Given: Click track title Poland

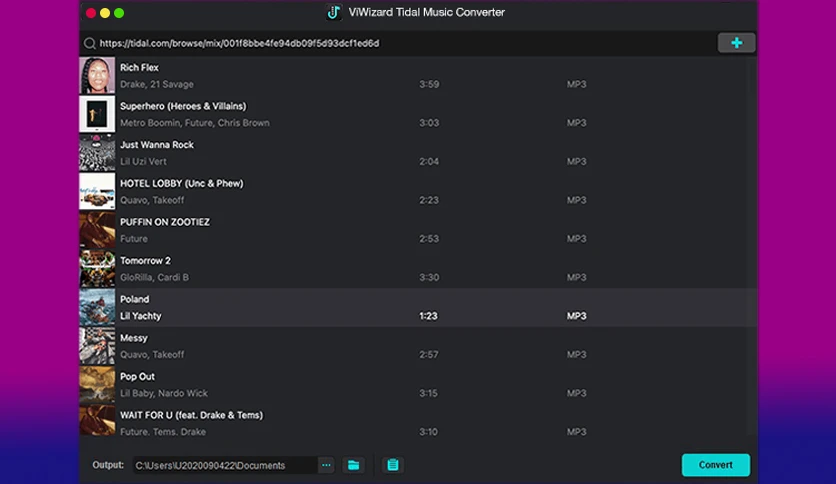Looking at the screenshot, I should tap(135, 300).
